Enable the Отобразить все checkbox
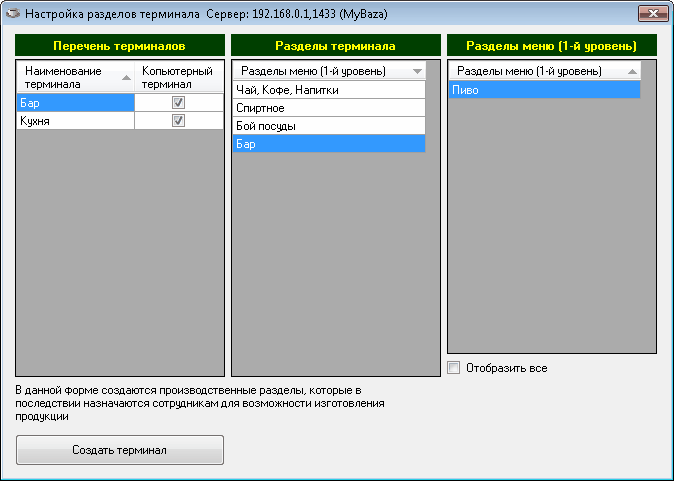This screenshot has height=481, width=674. 454,368
